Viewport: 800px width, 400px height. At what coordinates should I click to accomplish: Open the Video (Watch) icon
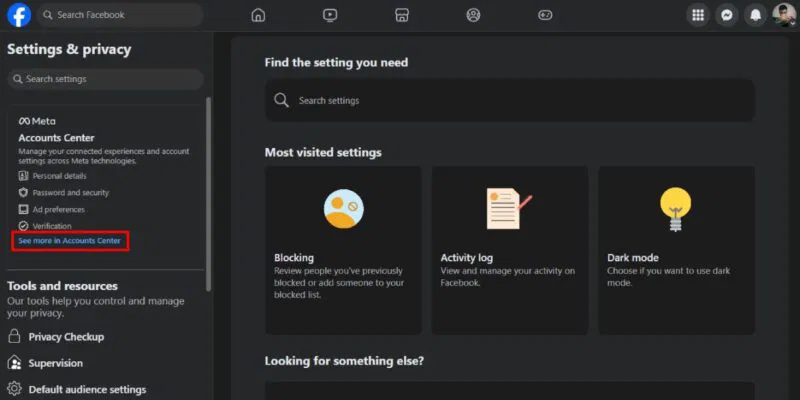point(330,15)
